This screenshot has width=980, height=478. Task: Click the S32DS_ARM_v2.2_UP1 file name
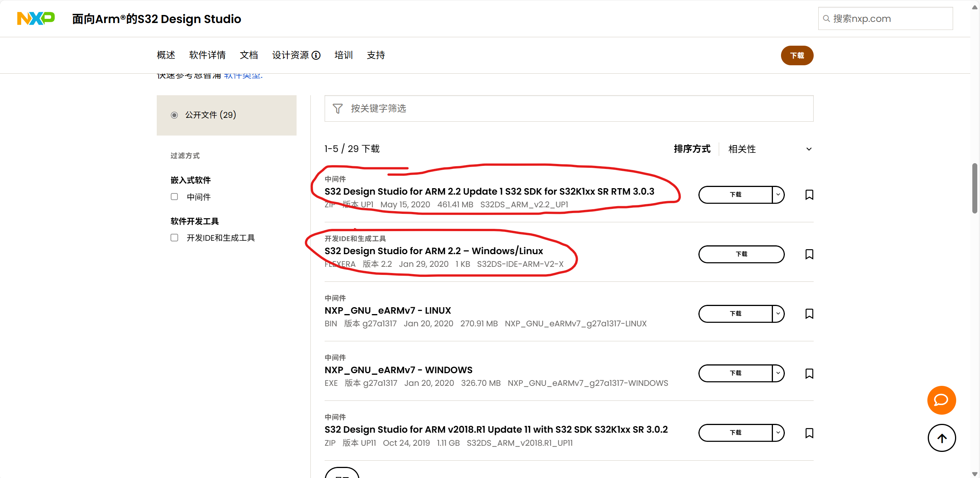pyautogui.click(x=524, y=205)
